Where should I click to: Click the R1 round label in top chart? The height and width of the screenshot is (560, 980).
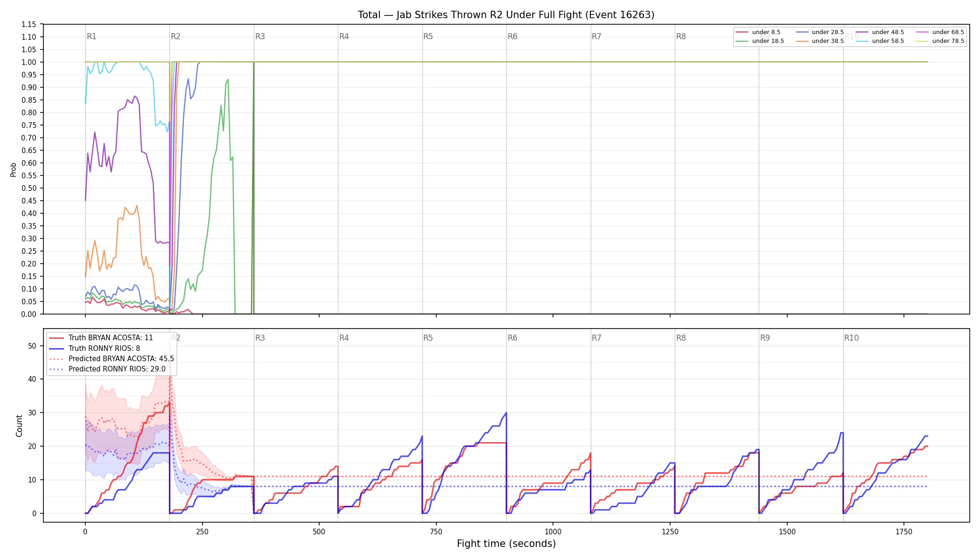click(x=91, y=36)
